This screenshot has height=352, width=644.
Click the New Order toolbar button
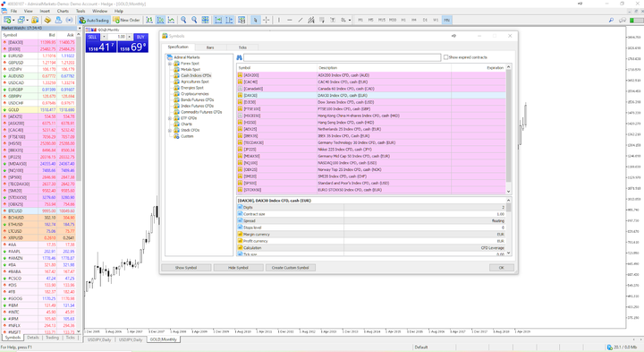(126, 20)
